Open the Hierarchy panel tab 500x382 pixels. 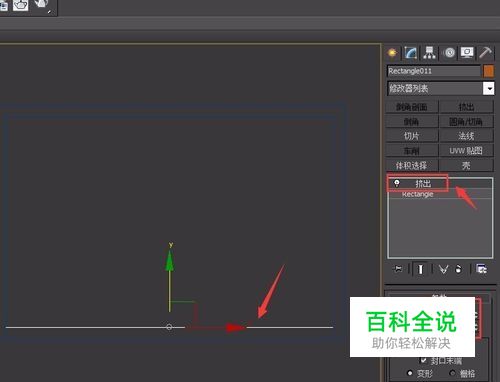click(429, 53)
